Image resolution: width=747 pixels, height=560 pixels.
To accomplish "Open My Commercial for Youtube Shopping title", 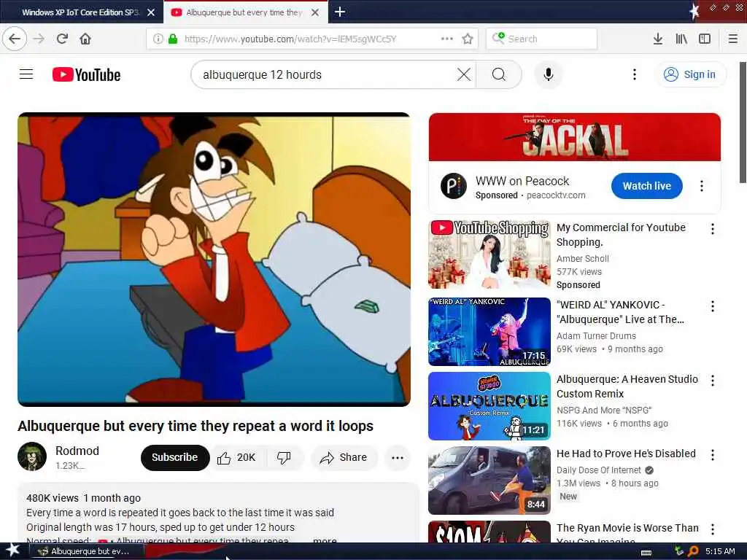I will pos(621,235).
